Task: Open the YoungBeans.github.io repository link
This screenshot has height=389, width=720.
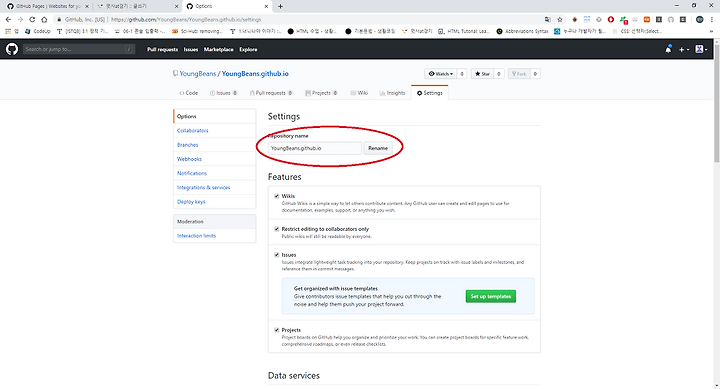Action: (x=255, y=73)
